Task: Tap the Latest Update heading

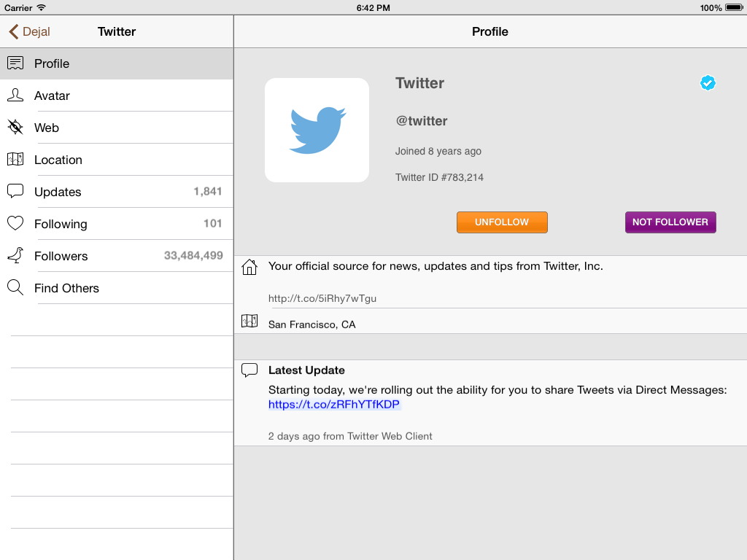Action: tap(306, 370)
